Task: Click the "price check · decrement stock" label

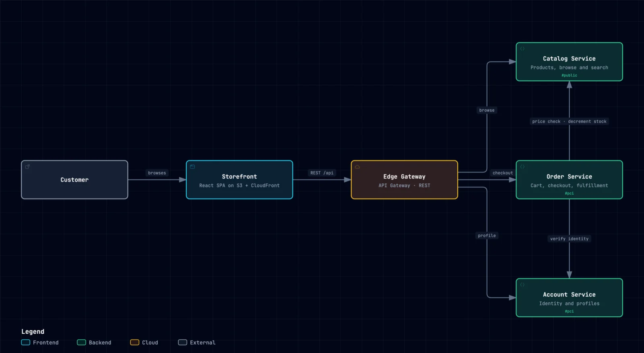Action: (569, 121)
